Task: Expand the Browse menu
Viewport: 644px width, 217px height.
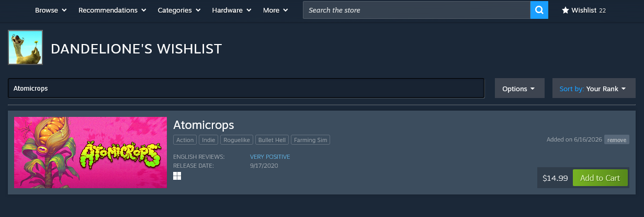Action: click(51, 10)
